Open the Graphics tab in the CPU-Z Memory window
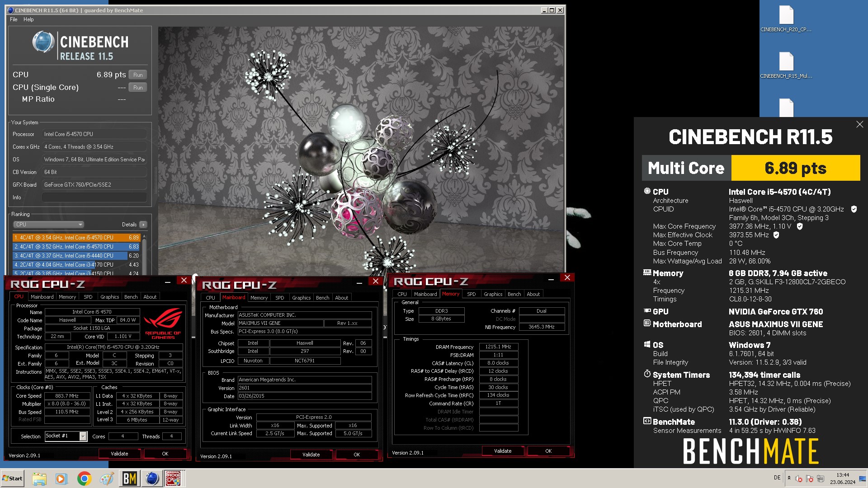This screenshot has width=868, height=488. tap(493, 294)
